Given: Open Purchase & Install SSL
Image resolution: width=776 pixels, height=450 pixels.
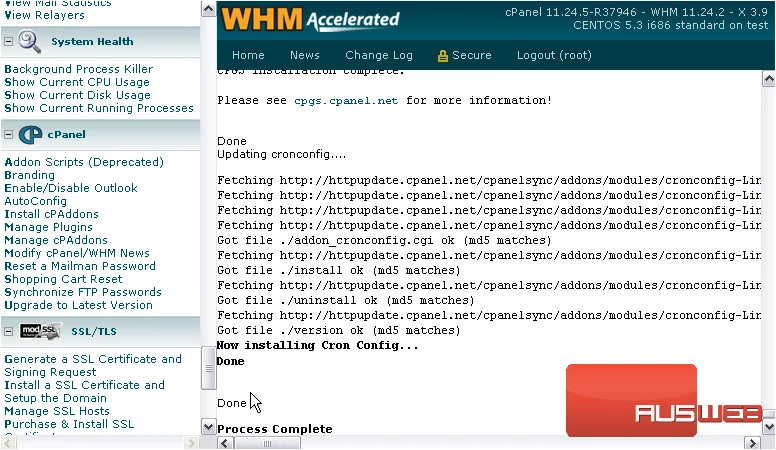Looking at the screenshot, I should tap(69, 424).
